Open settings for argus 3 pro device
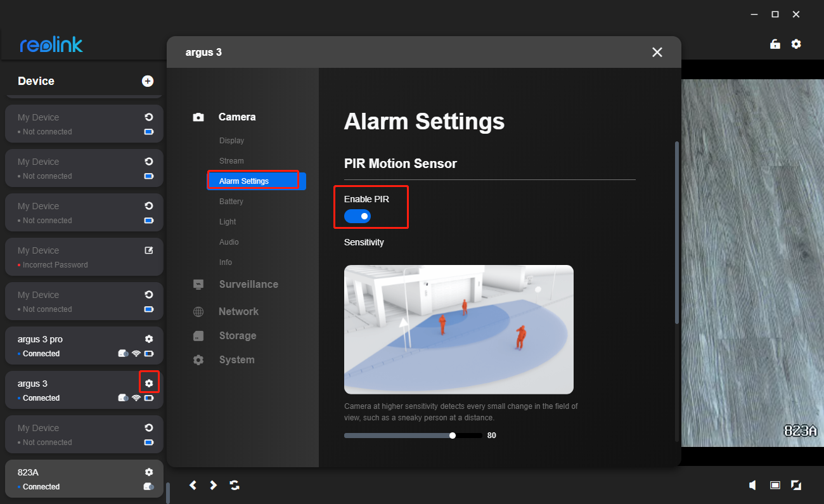 tap(149, 339)
